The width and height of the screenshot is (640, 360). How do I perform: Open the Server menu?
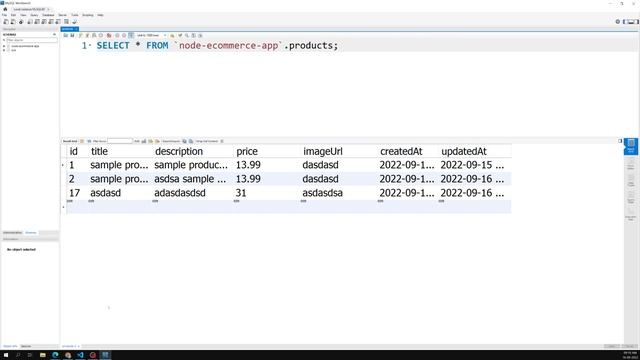(62, 15)
